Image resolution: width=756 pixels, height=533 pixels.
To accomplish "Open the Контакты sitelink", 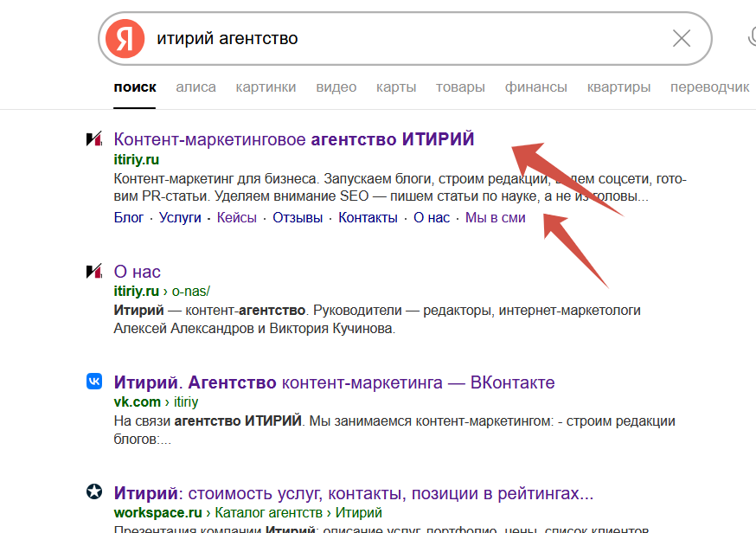I will click(x=368, y=218).
